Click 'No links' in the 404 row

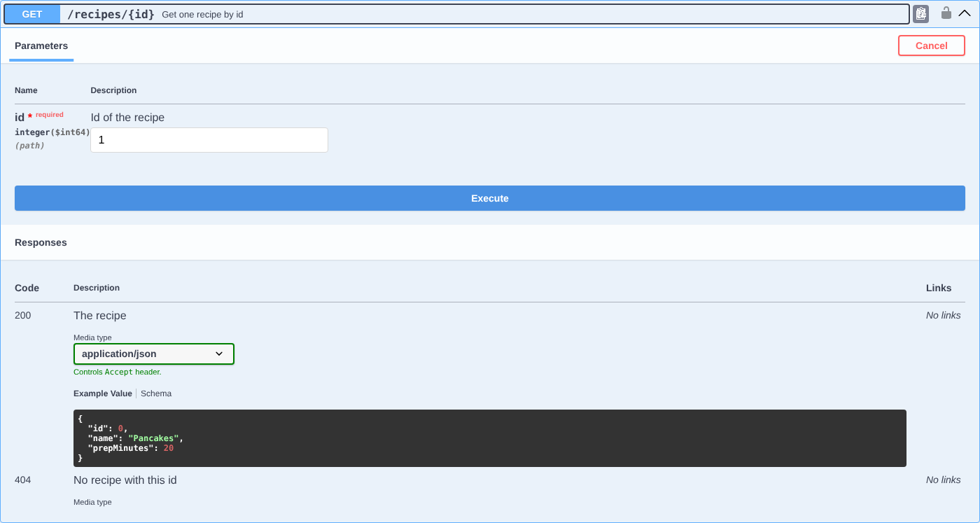[x=944, y=480]
